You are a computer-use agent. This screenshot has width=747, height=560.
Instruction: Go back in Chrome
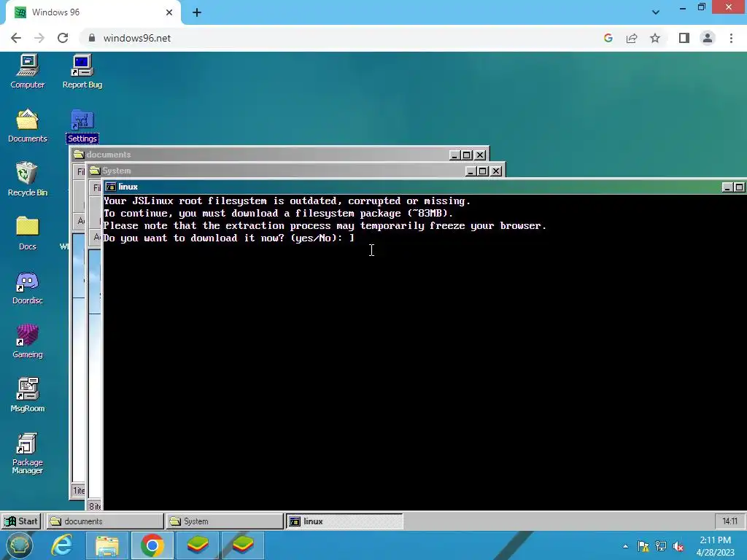tap(16, 38)
